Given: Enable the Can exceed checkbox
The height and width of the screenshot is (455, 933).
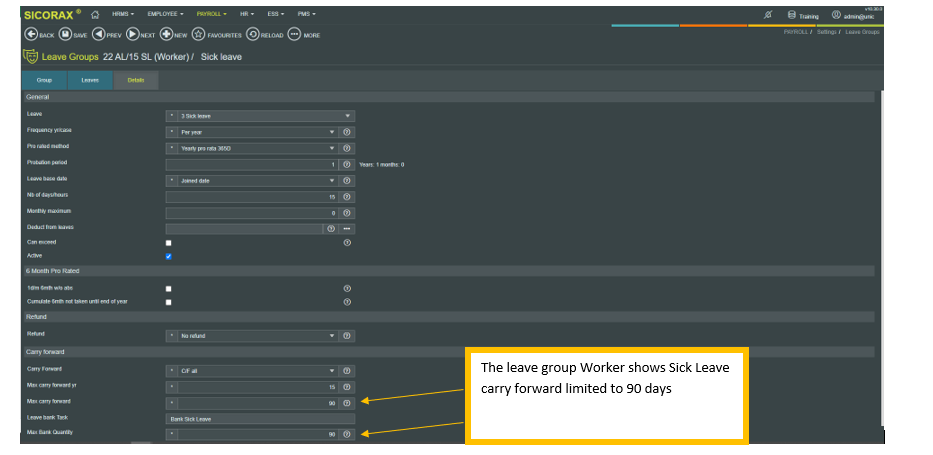Looking at the screenshot, I should (168, 243).
